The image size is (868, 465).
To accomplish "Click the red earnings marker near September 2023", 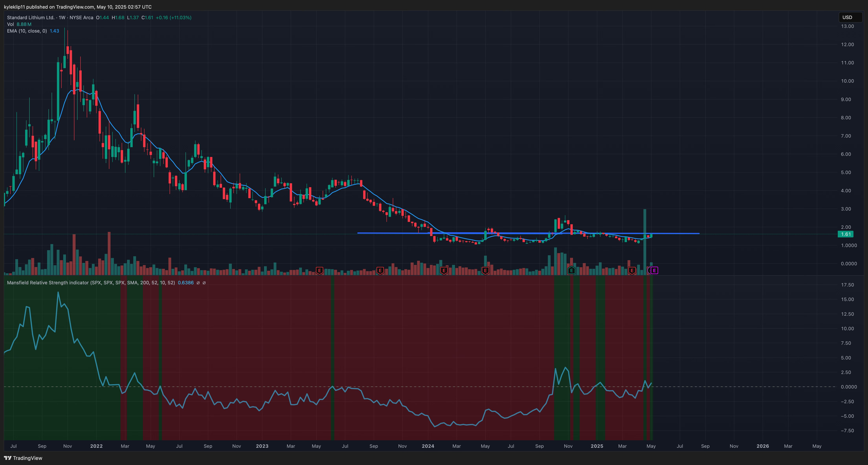I will (380, 270).
